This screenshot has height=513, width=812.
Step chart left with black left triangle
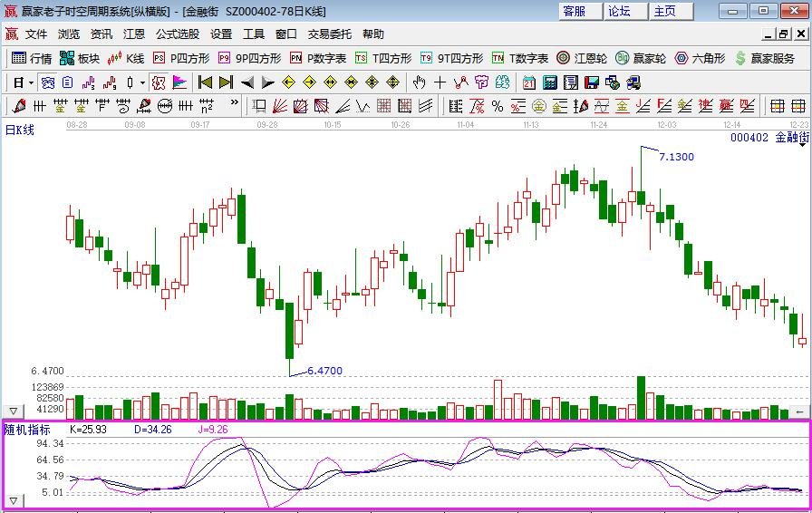pyautogui.click(x=247, y=82)
